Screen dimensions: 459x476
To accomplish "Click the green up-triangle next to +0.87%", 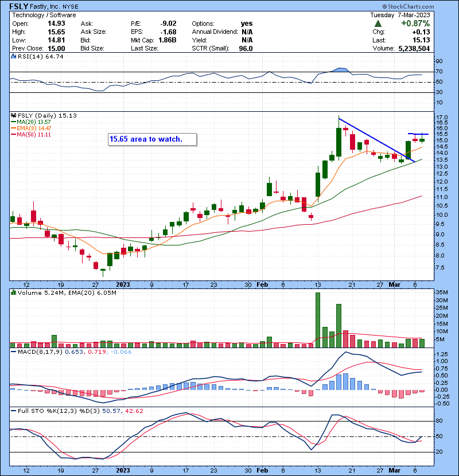I will pyautogui.click(x=378, y=24).
